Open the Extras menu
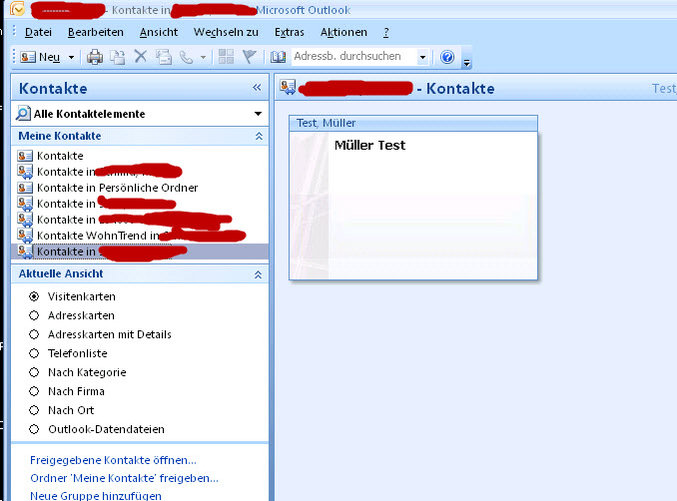The height and width of the screenshot is (501, 677). 289,32
